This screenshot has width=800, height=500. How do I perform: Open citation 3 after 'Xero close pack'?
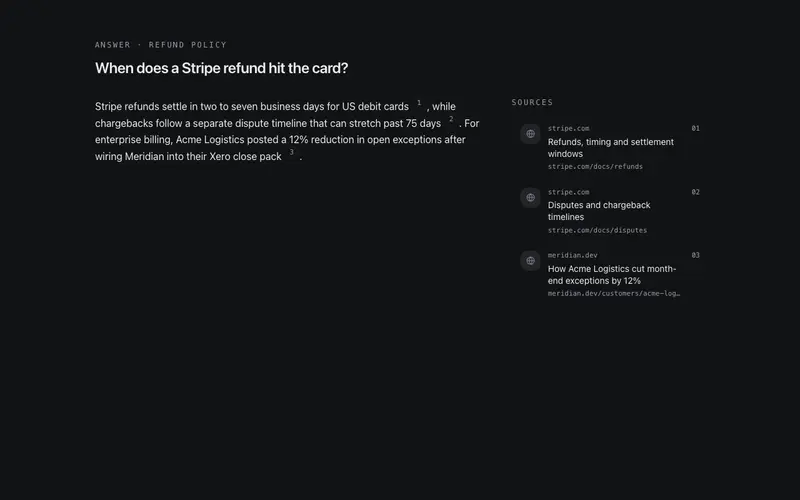[292, 153]
